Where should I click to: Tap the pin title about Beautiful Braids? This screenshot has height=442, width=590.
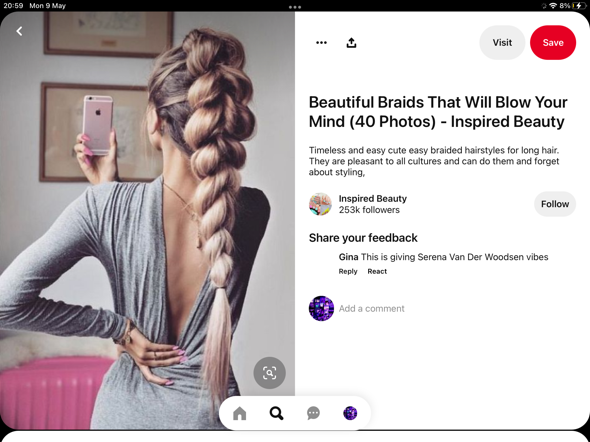438,112
